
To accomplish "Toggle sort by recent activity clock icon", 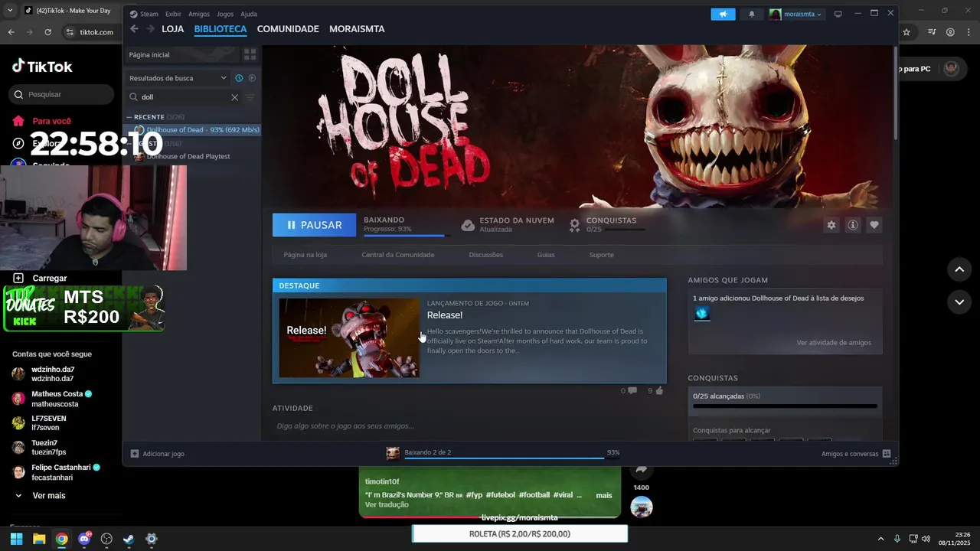I will 239,78.
